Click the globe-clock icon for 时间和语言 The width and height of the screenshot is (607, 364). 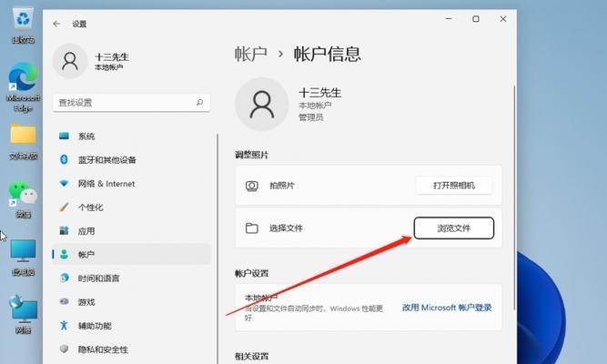[65, 278]
